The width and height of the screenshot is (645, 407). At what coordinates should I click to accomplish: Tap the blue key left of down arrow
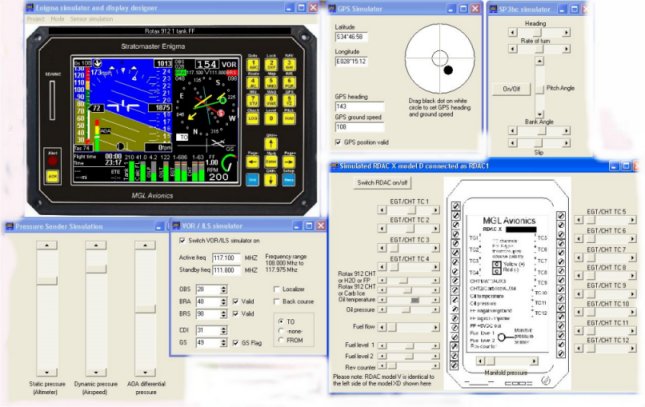click(x=253, y=179)
